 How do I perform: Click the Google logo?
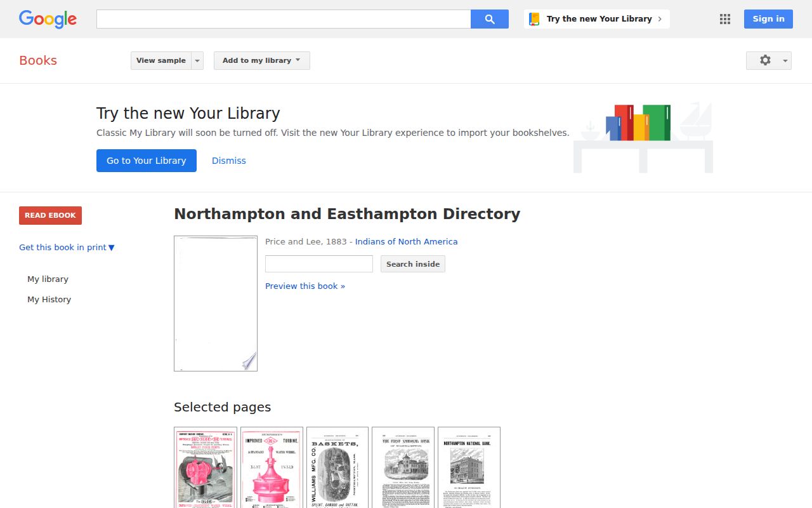pos(48,19)
